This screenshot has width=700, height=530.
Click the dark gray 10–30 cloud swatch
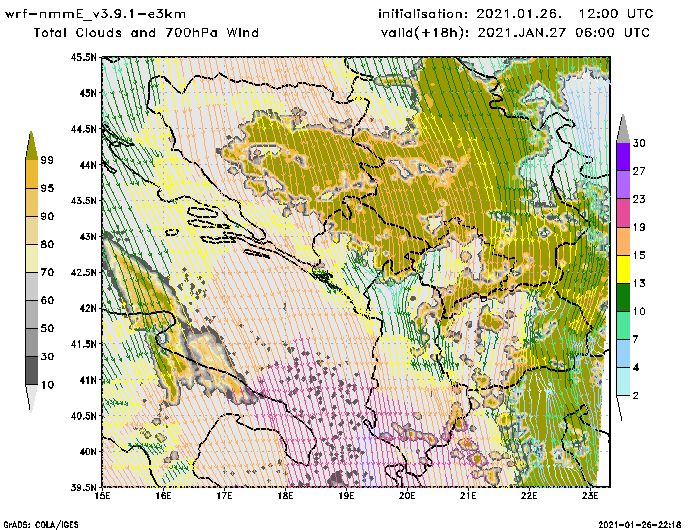(x=32, y=371)
